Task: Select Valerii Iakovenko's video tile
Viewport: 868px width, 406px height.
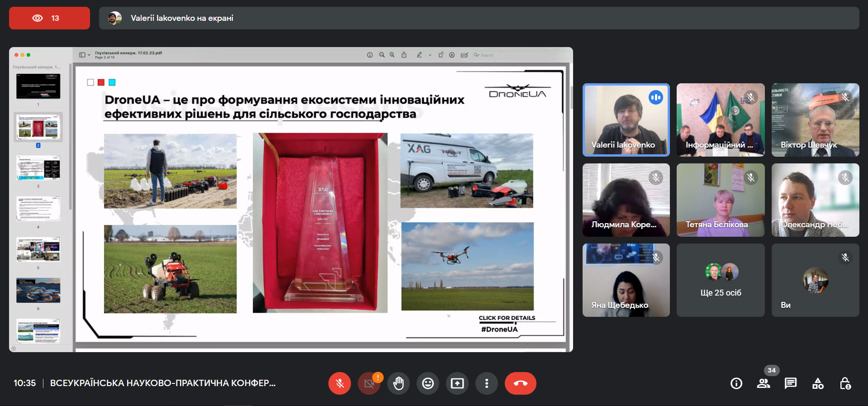Action: pos(626,120)
